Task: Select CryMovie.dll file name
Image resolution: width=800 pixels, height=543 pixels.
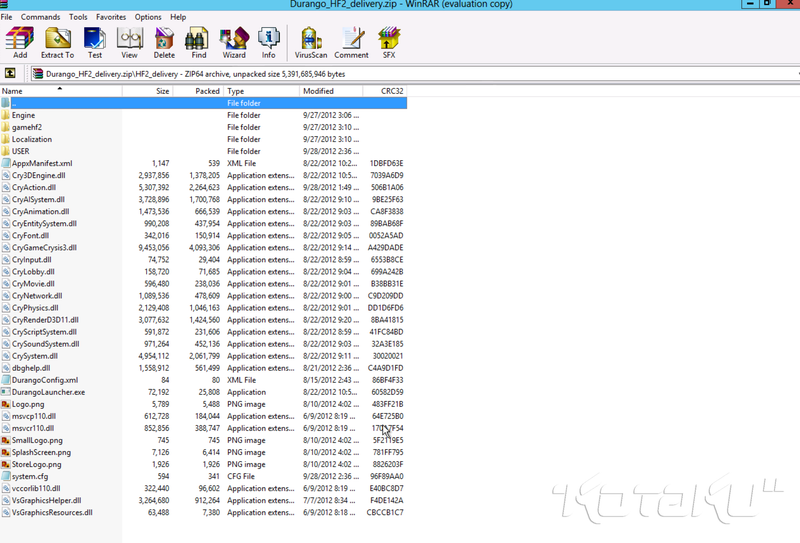Action: [33, 284]
